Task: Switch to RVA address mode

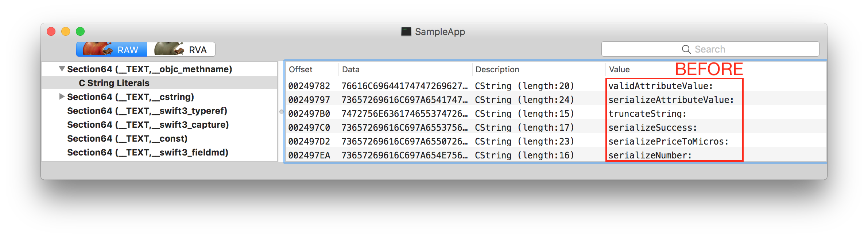Action: (x=181, y=49)
